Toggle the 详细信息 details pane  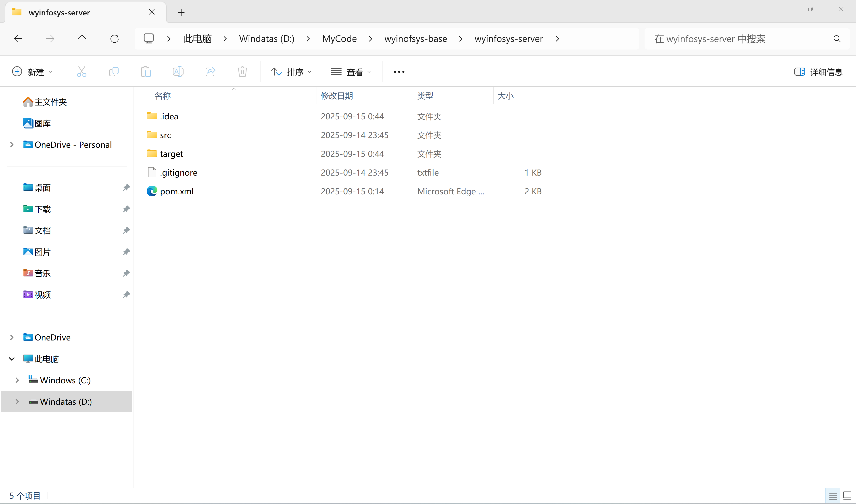pos(819,72)
